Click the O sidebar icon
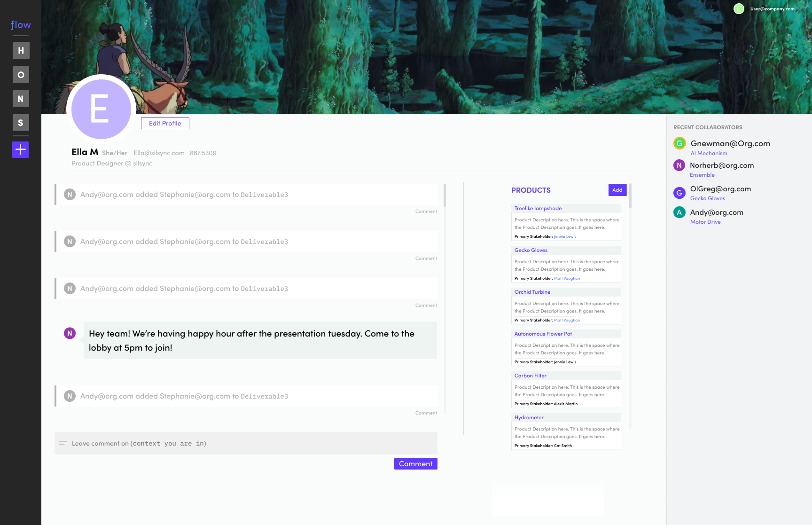The height and width of the screenshot is (525, 812). tap(21, 75)
